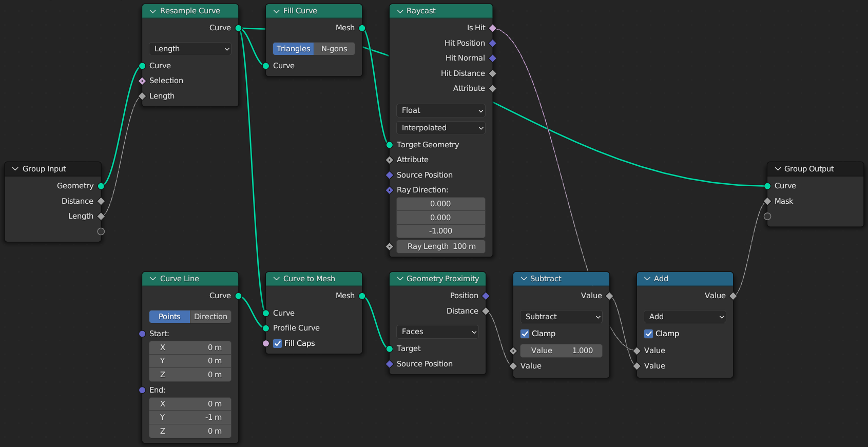
Task: Open the Subtract operation dropdown
Action: point(561,317)
